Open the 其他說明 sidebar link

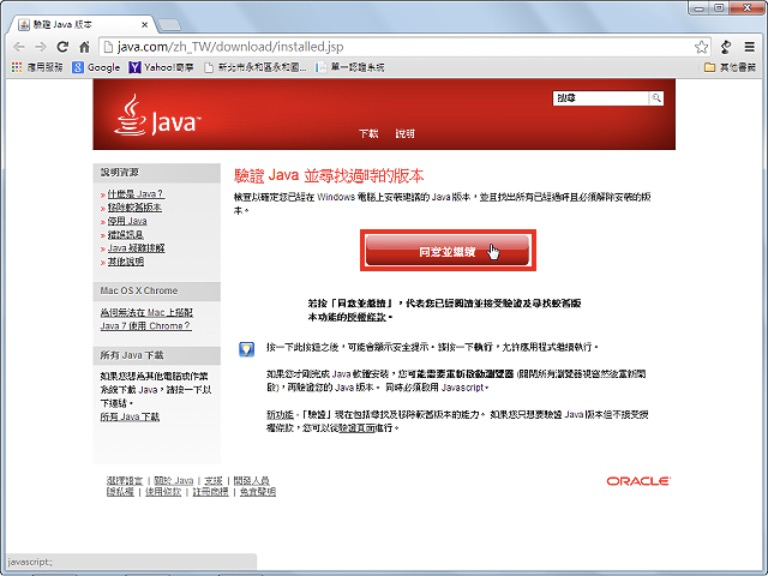pyautogui.click(x=125, y=262)
